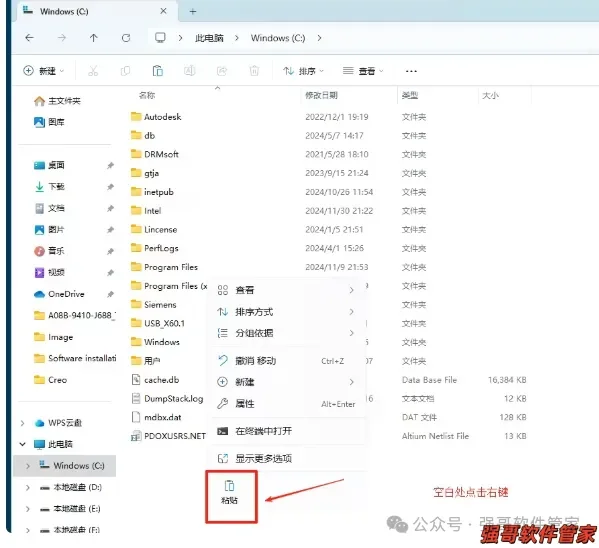Viewport: 599px width, 548px height.
Task: Select the mdbx.dat file
Action: 156,417
